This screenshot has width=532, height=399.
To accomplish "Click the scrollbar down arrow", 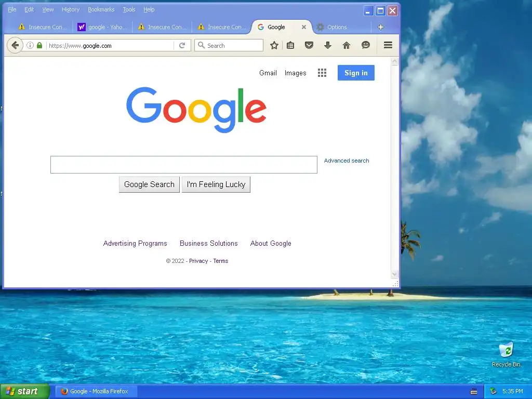I will (394, 274).
